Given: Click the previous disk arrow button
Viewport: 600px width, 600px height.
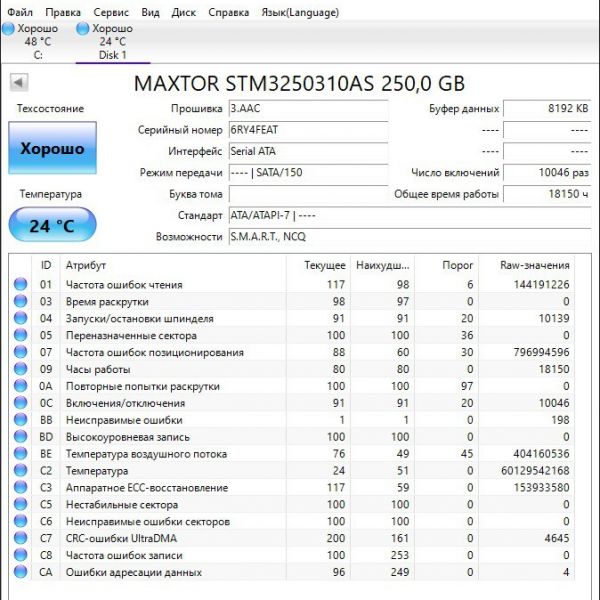Looking at the screenshot, I should click(19, 82).
